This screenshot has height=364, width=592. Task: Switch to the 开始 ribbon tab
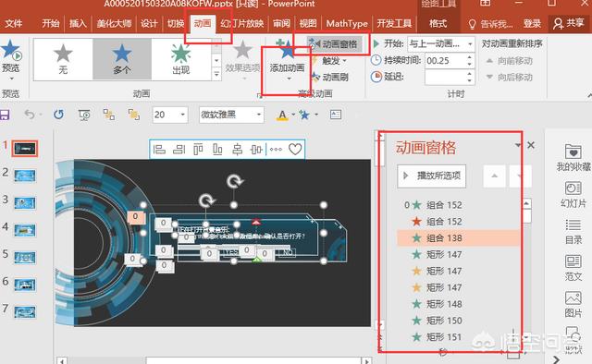point(51,23)
